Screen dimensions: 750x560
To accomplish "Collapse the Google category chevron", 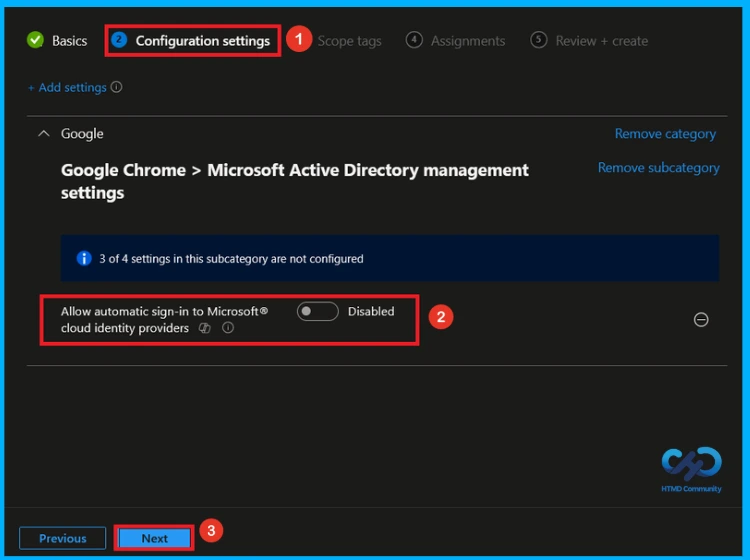I will click(x=44, y=133).
